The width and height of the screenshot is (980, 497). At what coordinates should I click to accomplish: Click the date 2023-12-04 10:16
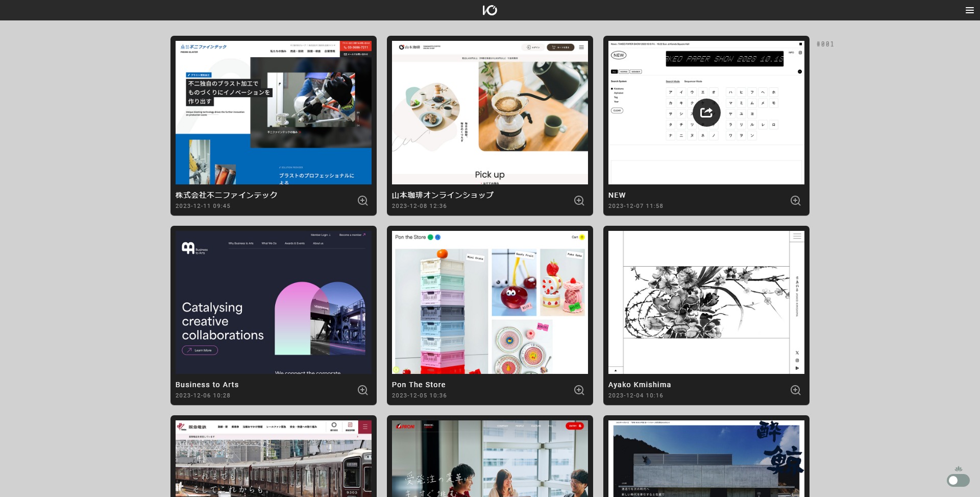(x=636, y=395)
